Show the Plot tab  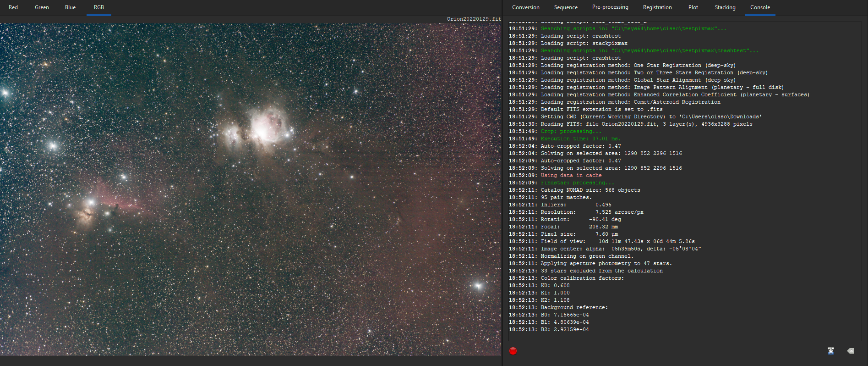[693, 7]
